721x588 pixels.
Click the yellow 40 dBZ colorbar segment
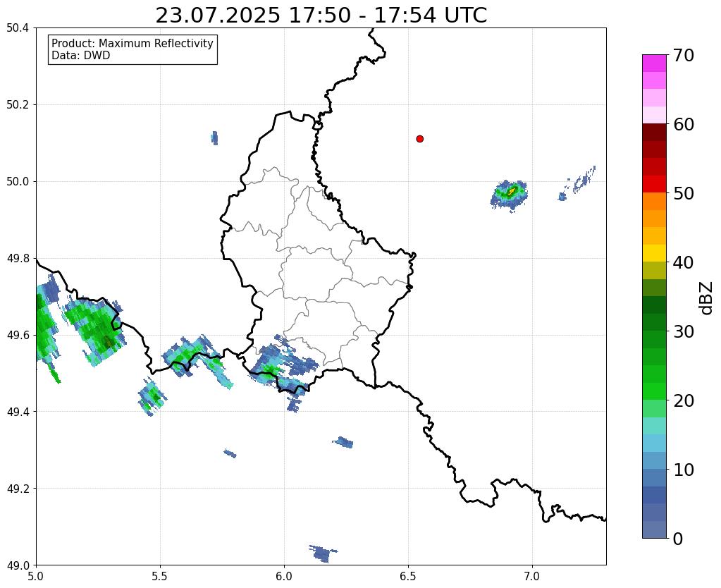[x=654, y=253]
